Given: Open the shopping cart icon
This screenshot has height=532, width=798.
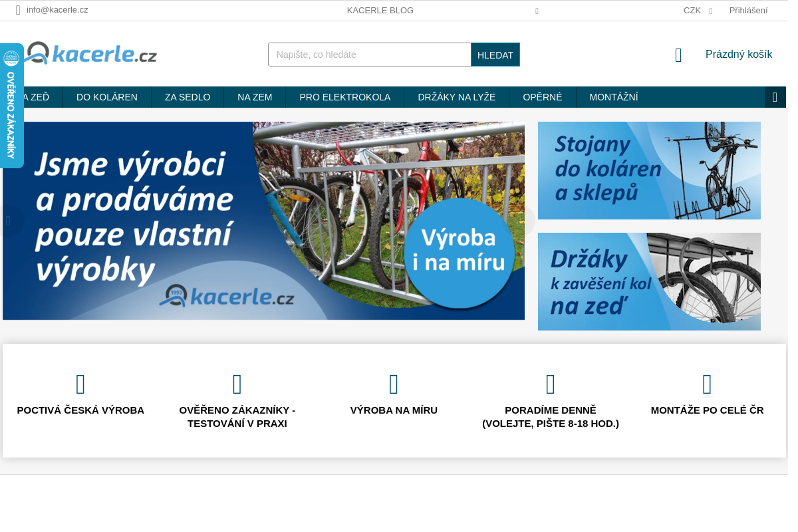Looking at the screenshot, I should [x=678, y=55].
